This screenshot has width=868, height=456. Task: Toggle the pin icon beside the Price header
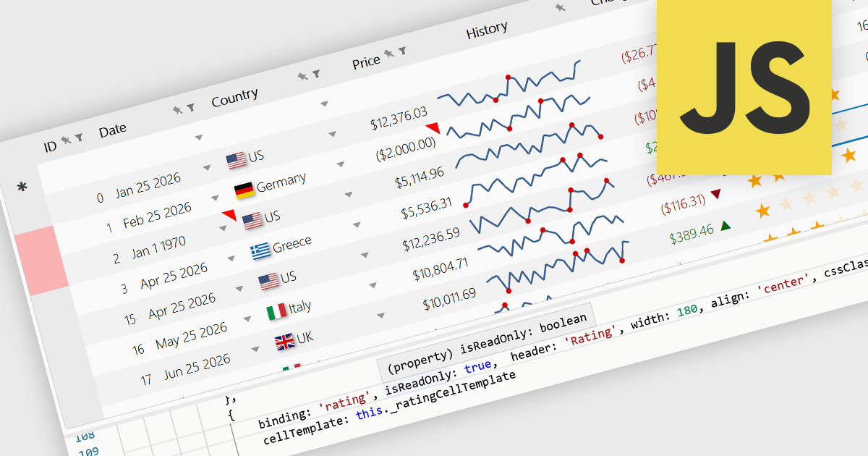389,54
